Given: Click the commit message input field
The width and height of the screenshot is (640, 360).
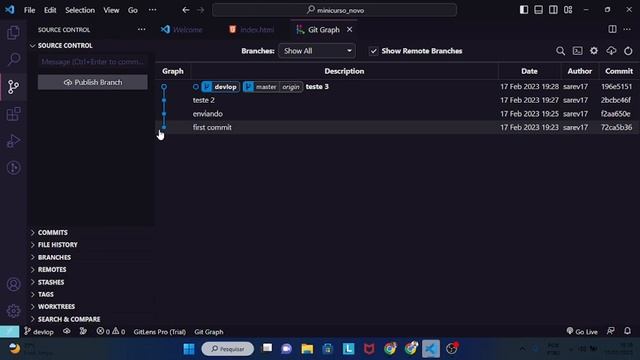Looking at the screenshot, I should tap(93, 62).
